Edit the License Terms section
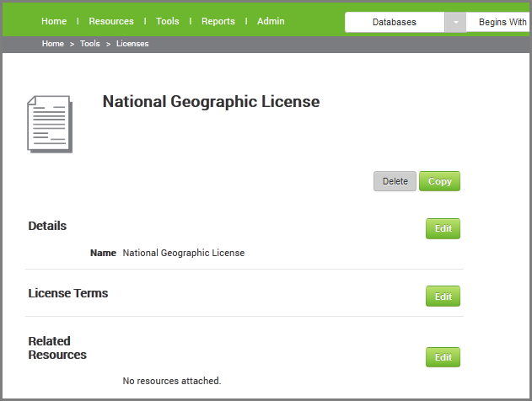This screenshot has width=532, height=401. tap(443, 297)
